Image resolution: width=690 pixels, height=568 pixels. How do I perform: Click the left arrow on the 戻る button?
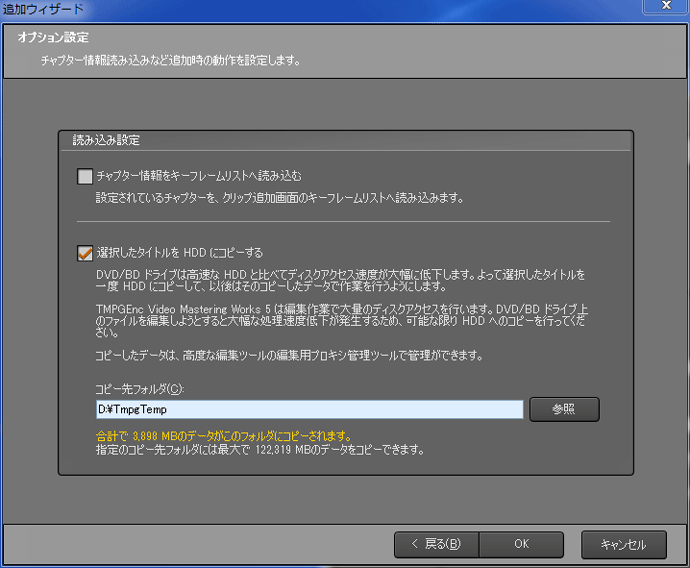coord(414,544)
